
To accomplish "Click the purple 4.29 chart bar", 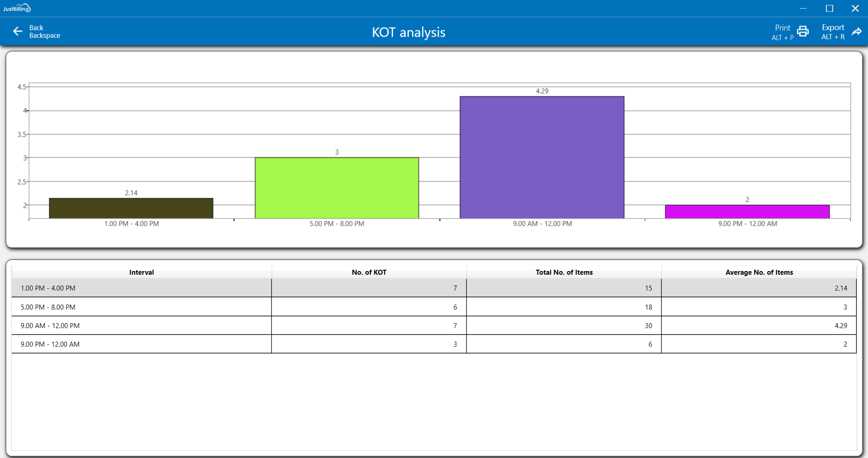I will coord(542,157).
